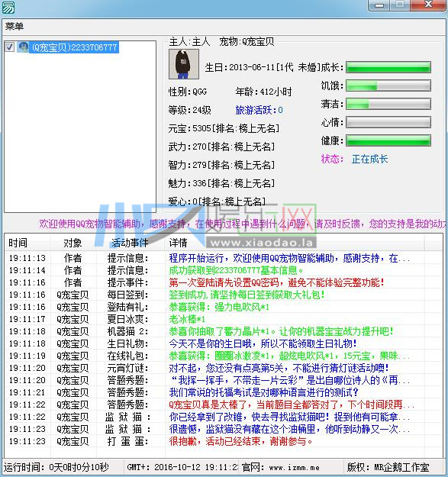The height and width of the screenshot is (477, 448).
Task: Click the 健康 health progress bar
Action: point(388,141)
